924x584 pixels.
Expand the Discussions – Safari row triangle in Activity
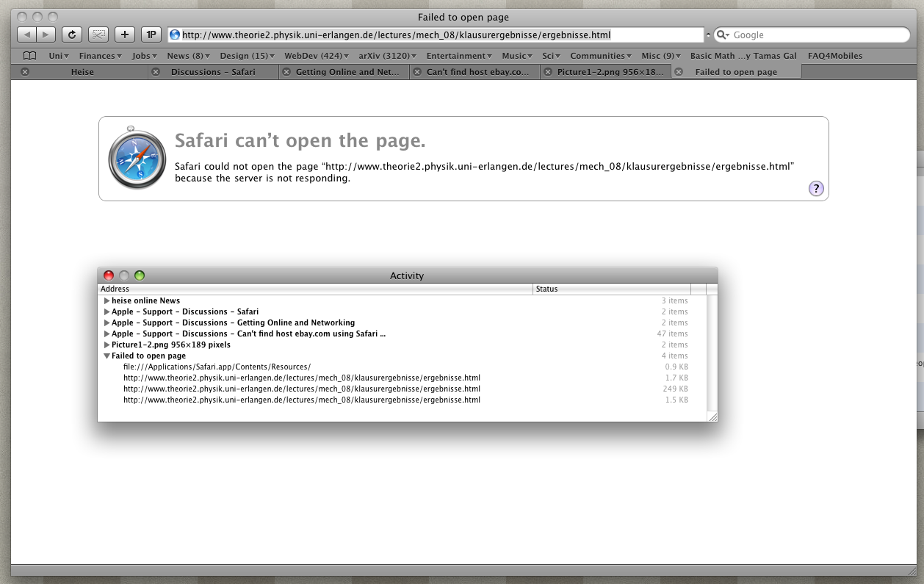[x=107, y=311]
